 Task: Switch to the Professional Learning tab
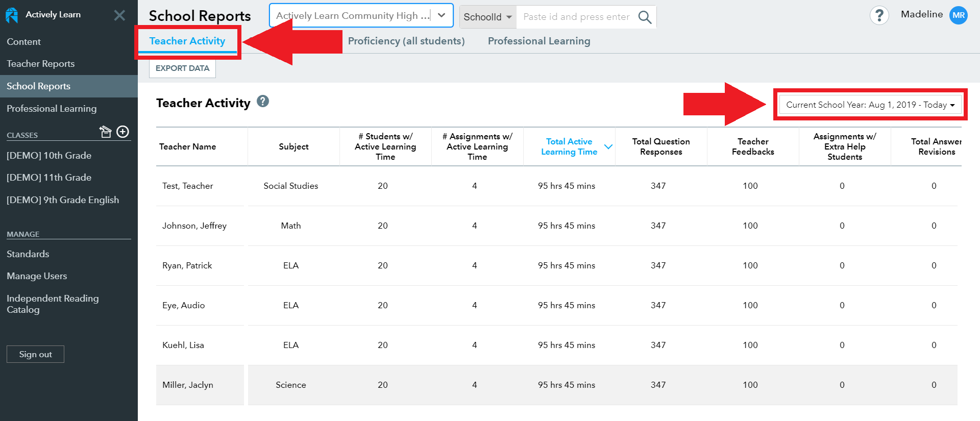click(539, 41)
